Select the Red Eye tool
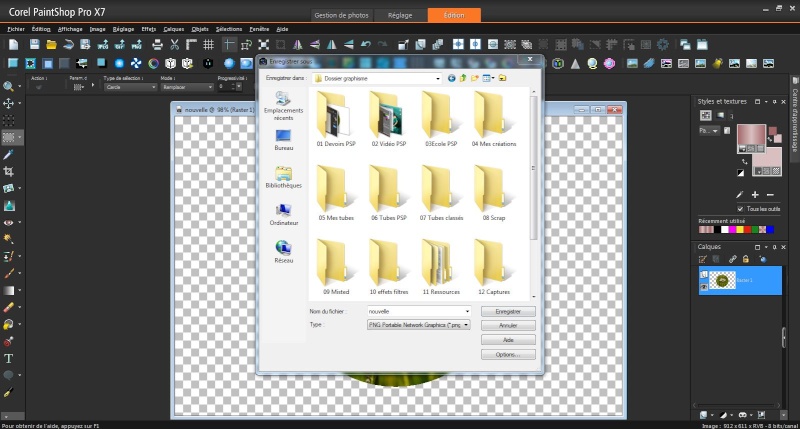 click(8, 222)
